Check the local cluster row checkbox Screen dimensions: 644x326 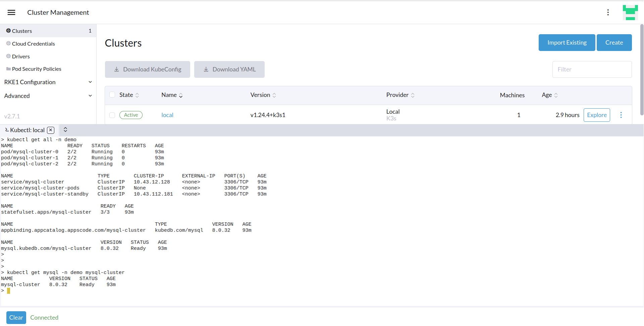(112, 115)
